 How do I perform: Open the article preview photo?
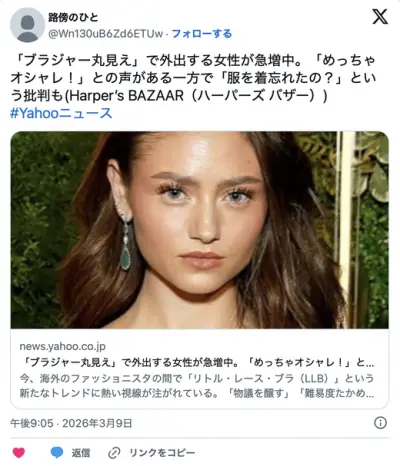200,230
